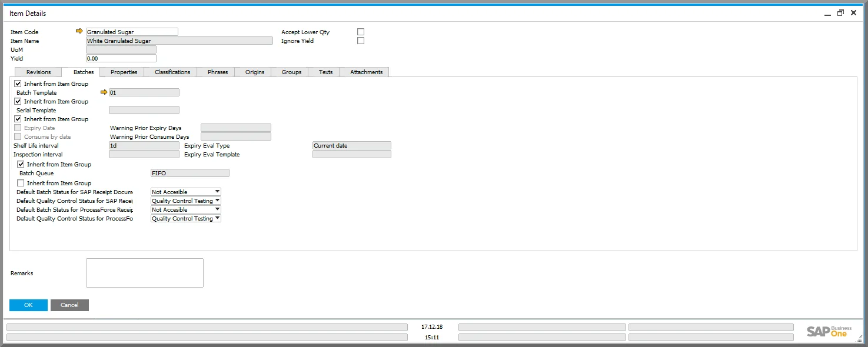
Task: Click the Cancel button
Action: click(69, 305)
